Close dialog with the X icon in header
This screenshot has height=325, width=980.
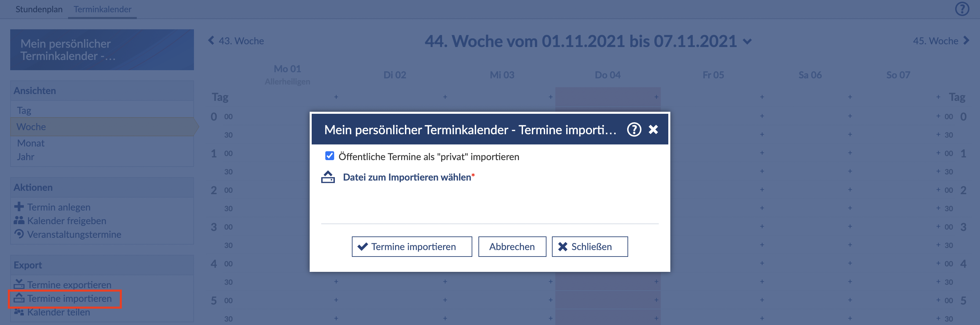[653, 129]
